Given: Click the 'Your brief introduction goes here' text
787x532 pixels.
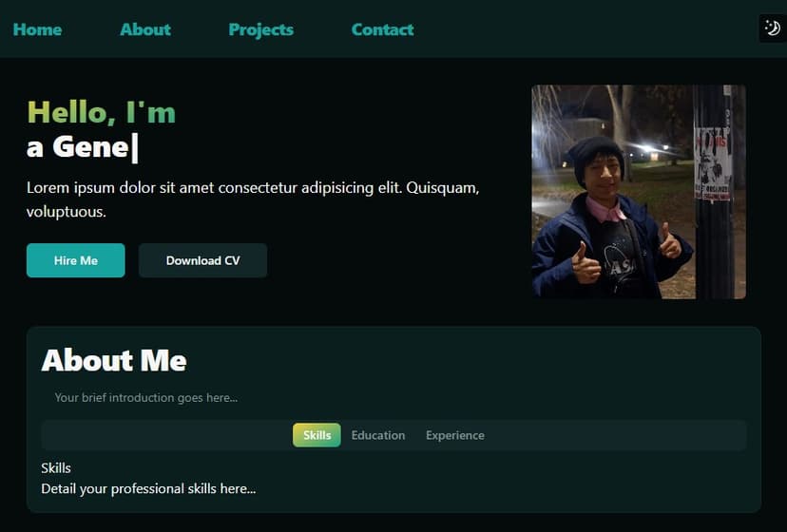Looking at the screenshot, I should [146, 398].
